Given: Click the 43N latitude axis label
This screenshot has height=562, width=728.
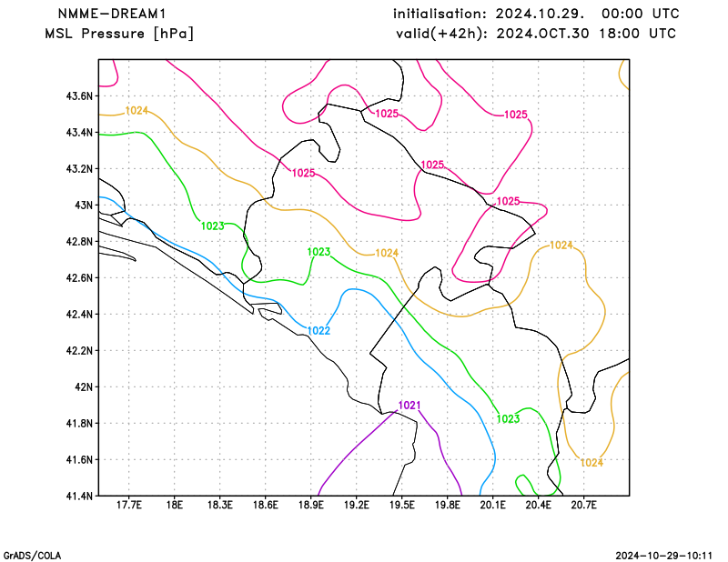Looking at the screenshot, I should point(84,206).
